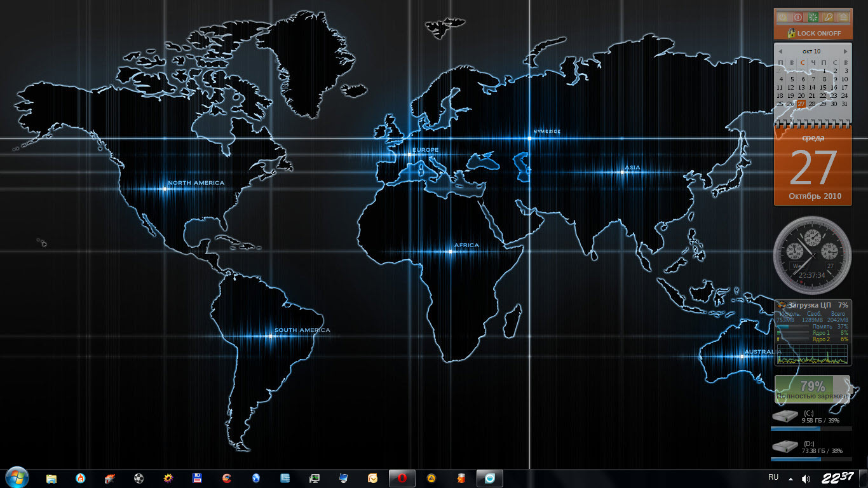This screenshot has width=868, height=488.
Task: Toggle the RU language indicator
Action: pyautogui.click(x=773, y=477)
